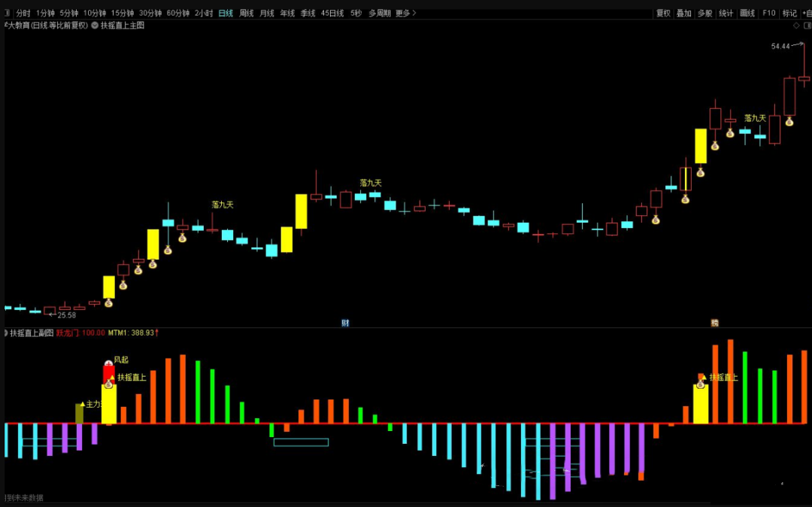This screenshot has width=812, height=507.
Task: Click the 多股 multi-stock button
Action: click(x=704, y=13)
